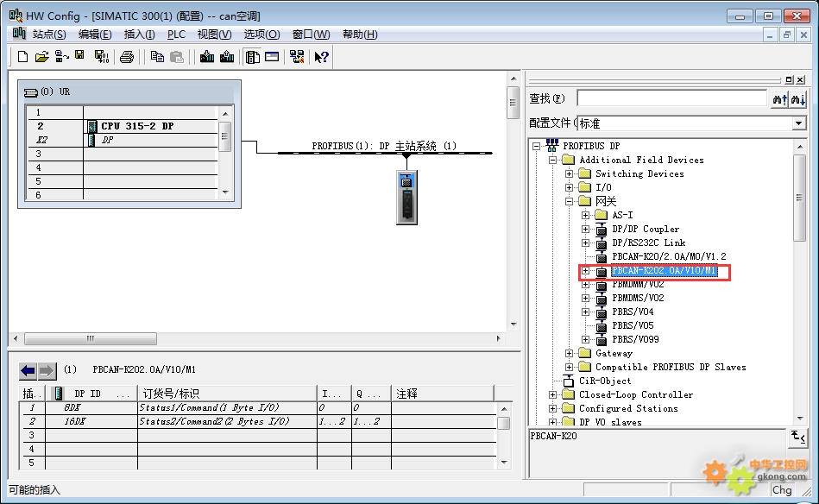Click the Open station folder icon
The image size is (819, 504).
point(41,57)
